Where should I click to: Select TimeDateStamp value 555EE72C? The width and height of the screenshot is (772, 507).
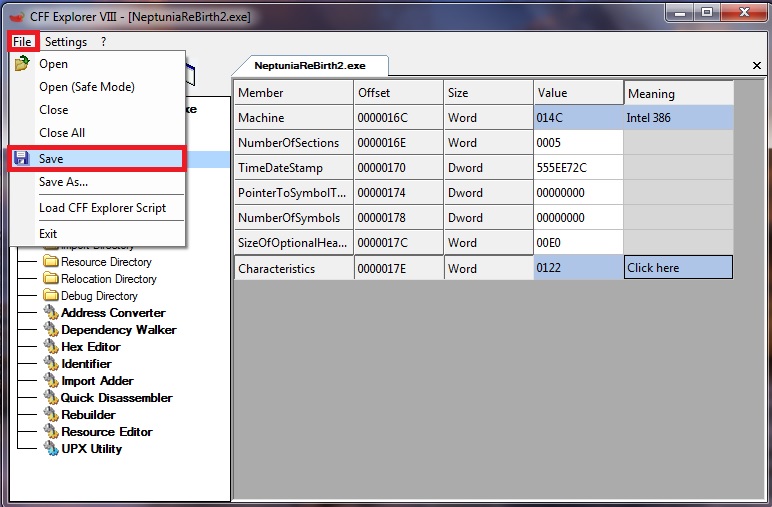[579, 168]
